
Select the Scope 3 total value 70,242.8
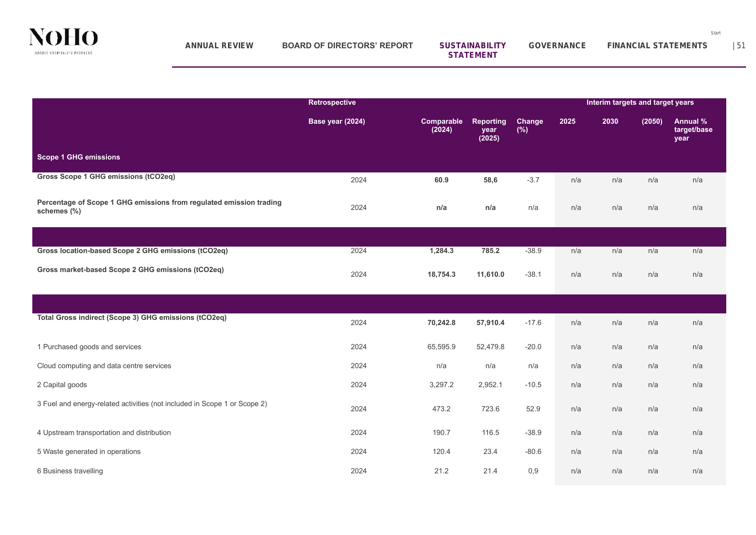point(441,323)
